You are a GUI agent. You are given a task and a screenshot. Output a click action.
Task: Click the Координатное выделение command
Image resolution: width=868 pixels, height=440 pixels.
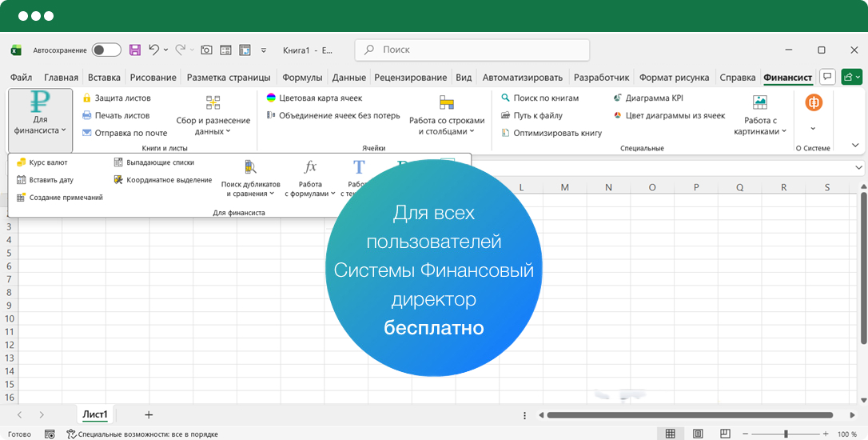point(163,179)
